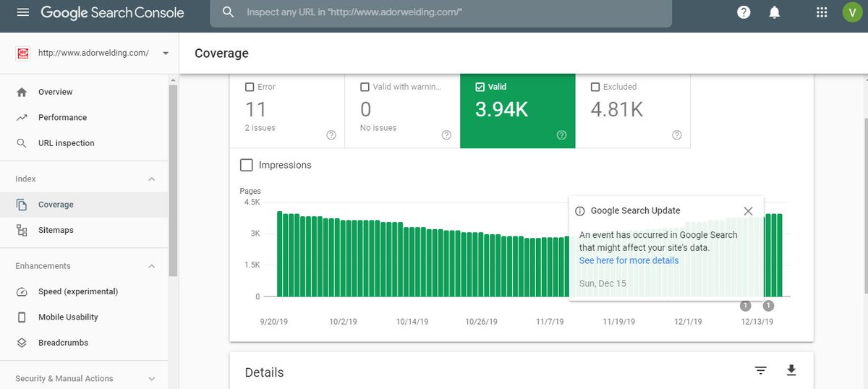The image size is (868, 389).
Task: Click the search magnifier icon
Action: pos(228,12)
